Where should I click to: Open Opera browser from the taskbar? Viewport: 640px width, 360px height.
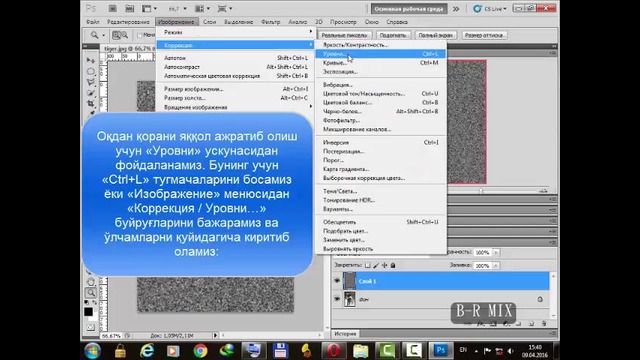[x=333, y=350]
